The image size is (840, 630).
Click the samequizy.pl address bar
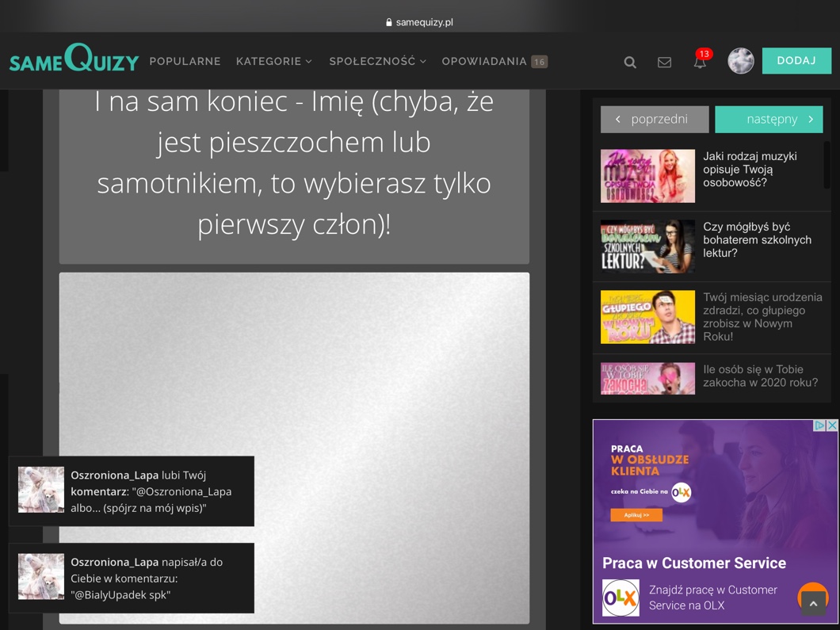pos(420,22)
